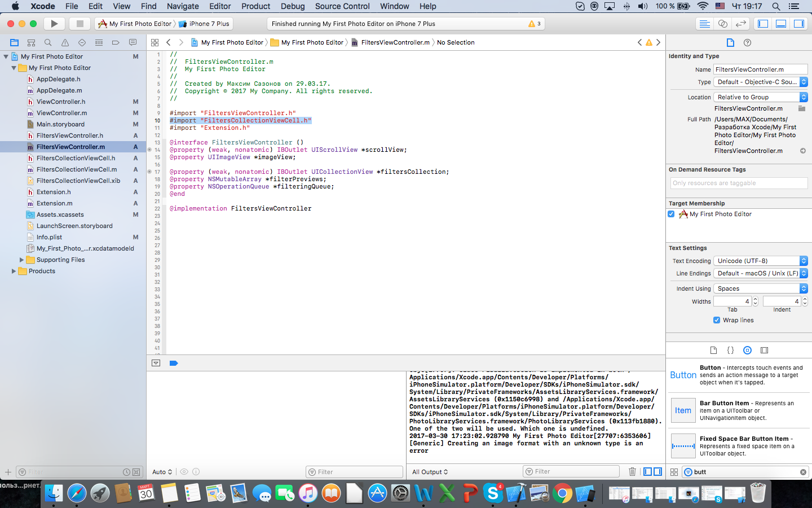
Task: Switch to the Standard editor
Action: point(704,24)
